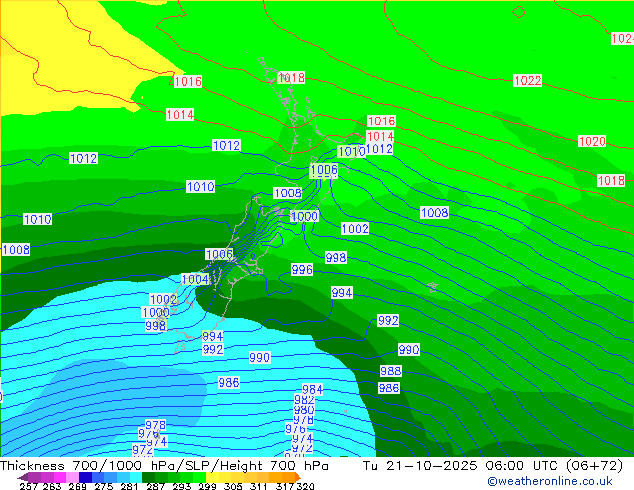Click the red 1020 isobar label
Screen dimensions: 634x490
(x=592, y=142)
